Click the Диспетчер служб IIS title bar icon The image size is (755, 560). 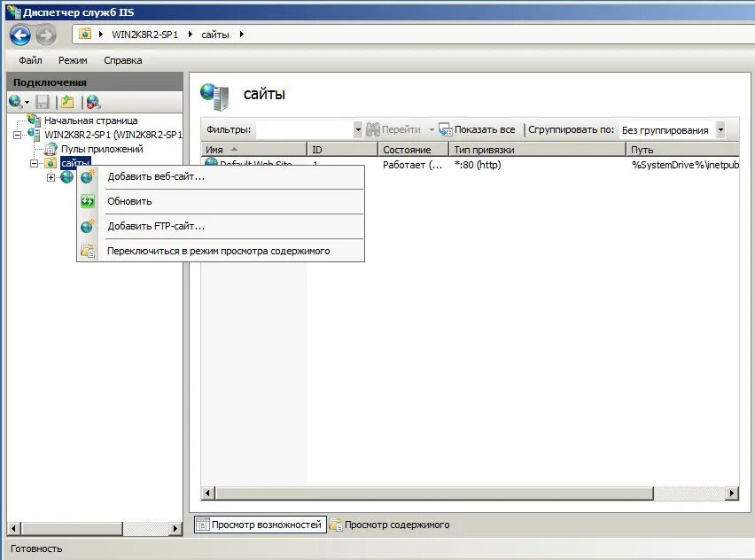point(13,12)
